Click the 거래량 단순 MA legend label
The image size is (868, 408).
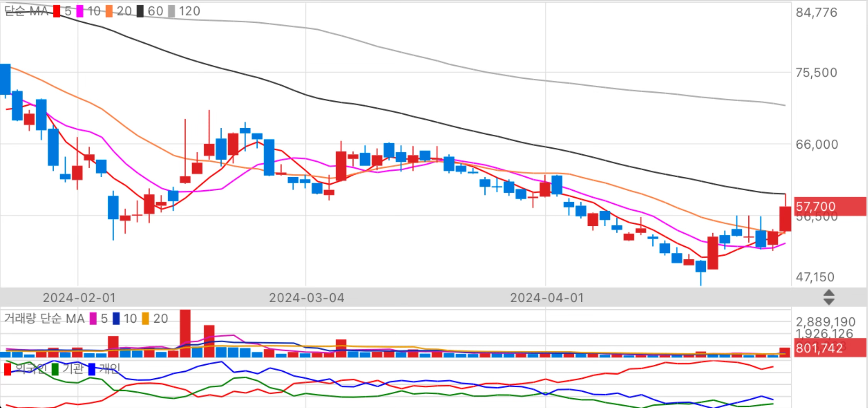tap(44, 318)
